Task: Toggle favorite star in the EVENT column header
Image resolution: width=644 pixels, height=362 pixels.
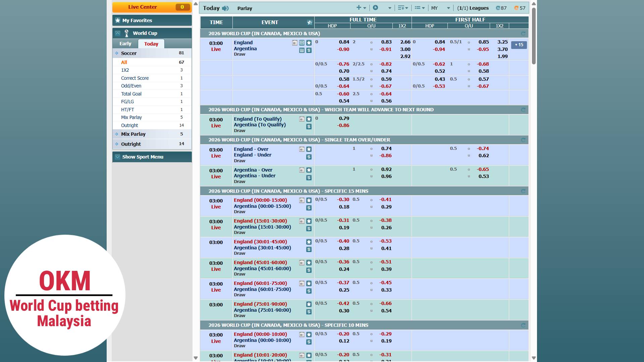Action: (309, 22)
